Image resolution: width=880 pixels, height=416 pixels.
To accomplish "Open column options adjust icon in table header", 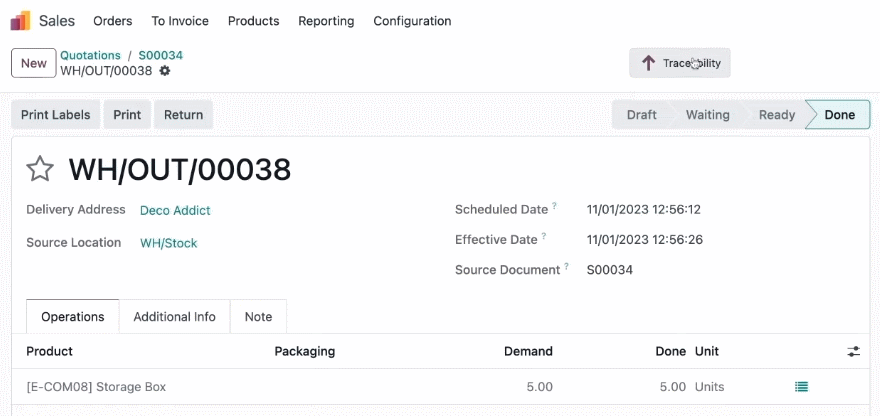I will coord(854,351).
